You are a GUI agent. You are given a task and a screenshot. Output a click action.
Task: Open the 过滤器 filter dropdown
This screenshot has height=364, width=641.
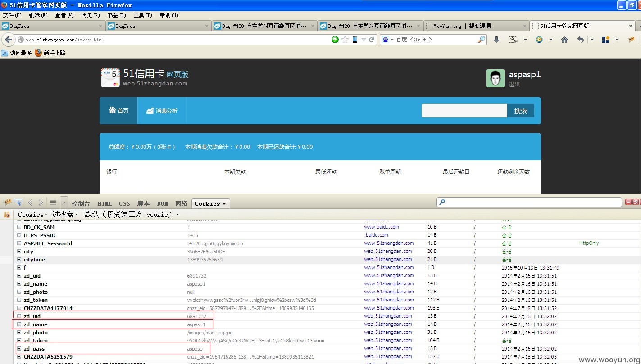(65, 214)
